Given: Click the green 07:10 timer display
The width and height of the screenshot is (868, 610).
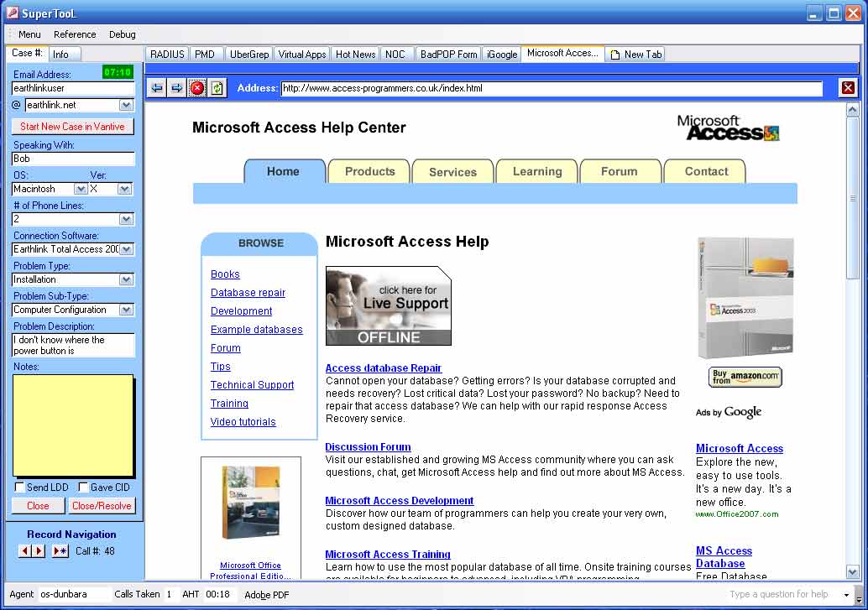Looking at the screenshot, I should coord(118,72).
